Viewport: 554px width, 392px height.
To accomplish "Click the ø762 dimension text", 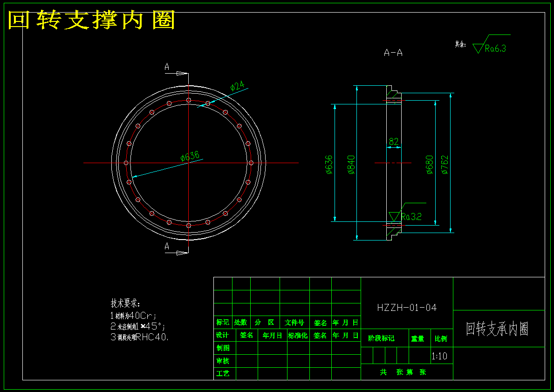I will 445,165.
